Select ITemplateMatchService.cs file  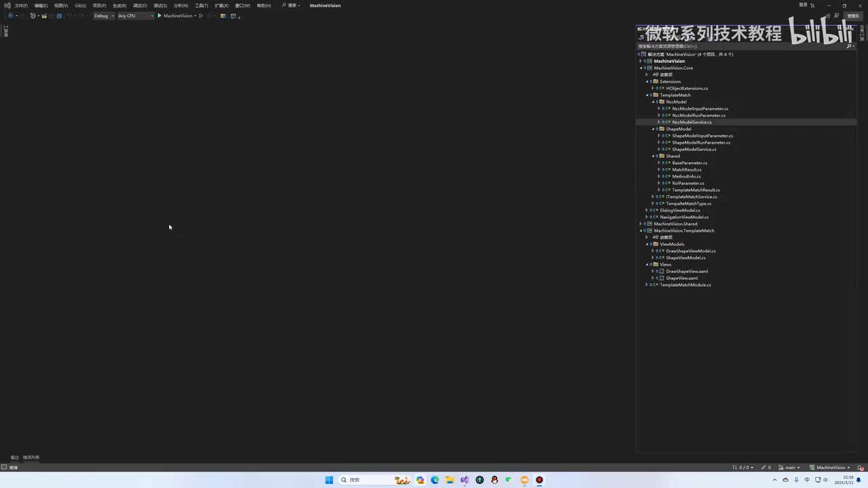(x=692, y=197)
